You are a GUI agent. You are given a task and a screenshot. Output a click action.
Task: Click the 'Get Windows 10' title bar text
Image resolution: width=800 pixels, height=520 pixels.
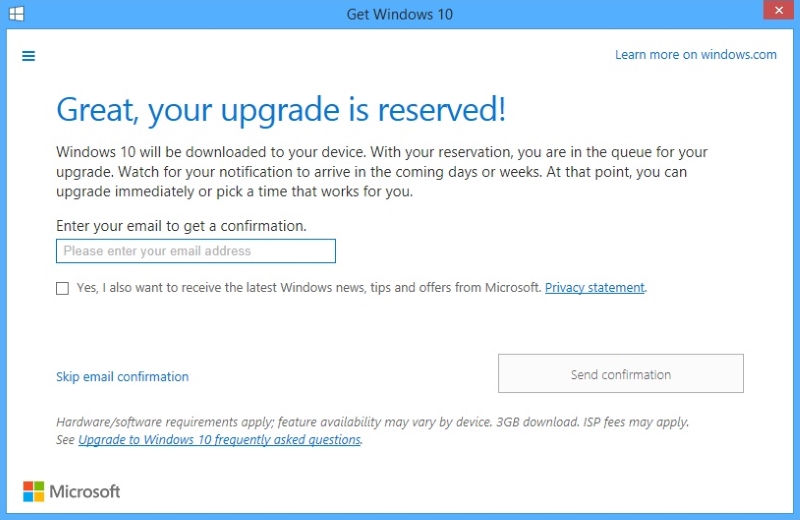click(399, 13)
